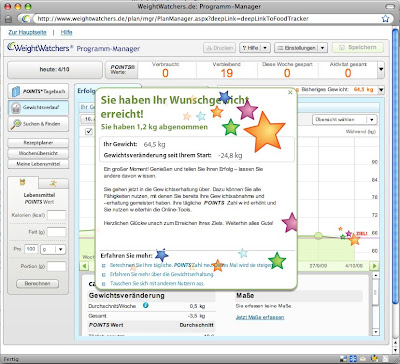The width and height of the screenshot is (400, 364).
Task: Click Meine Lebensmittel button
Action: click(38, 164)
